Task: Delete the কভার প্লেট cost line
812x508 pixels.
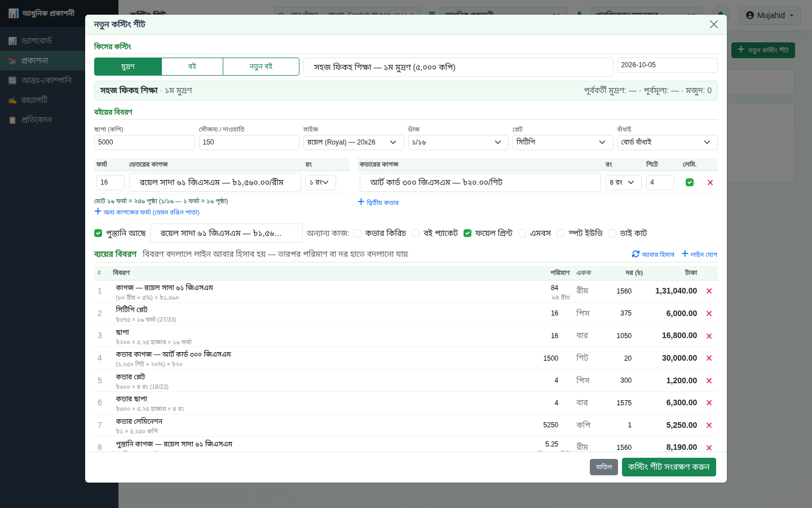Action: pos(709,381)
